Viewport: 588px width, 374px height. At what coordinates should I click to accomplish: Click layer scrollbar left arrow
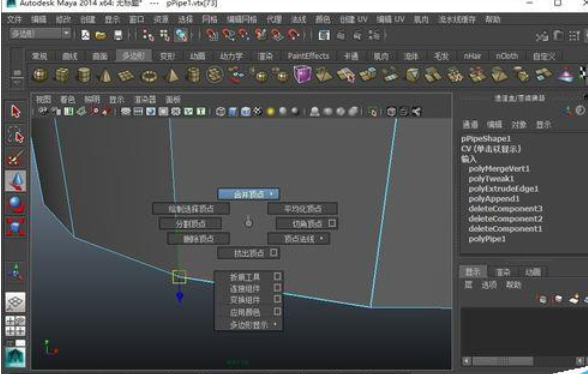(466, 361)
